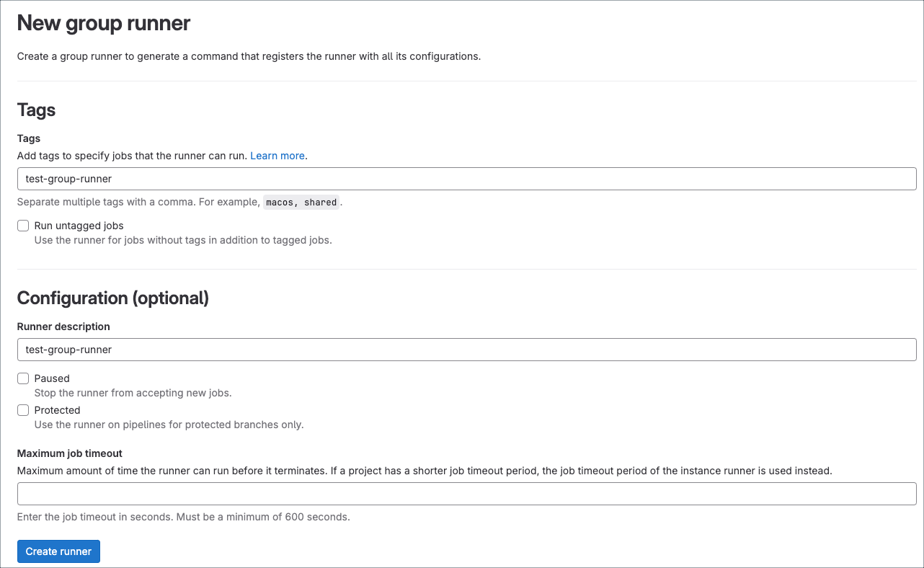Click the group runner intro description text
The height and width of the screenshot is (568, 924).
click(x=249, y=56)
